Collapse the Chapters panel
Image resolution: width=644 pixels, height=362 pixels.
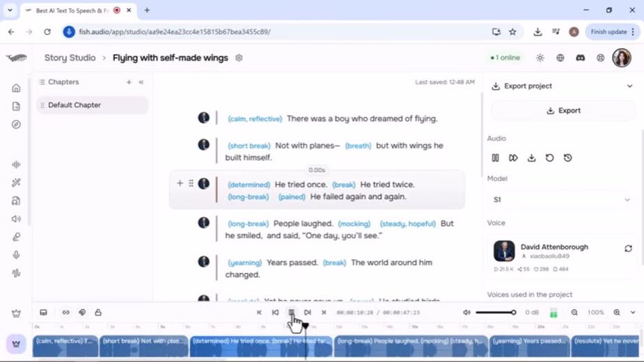coord(141,82)
